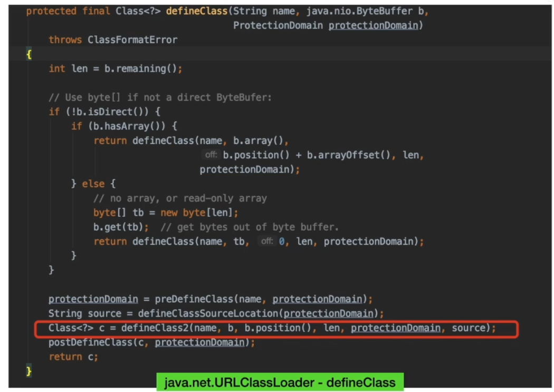Click the '// get bytes out of byte buffer.' comment

pyautogui.click(x=250, y=227)
